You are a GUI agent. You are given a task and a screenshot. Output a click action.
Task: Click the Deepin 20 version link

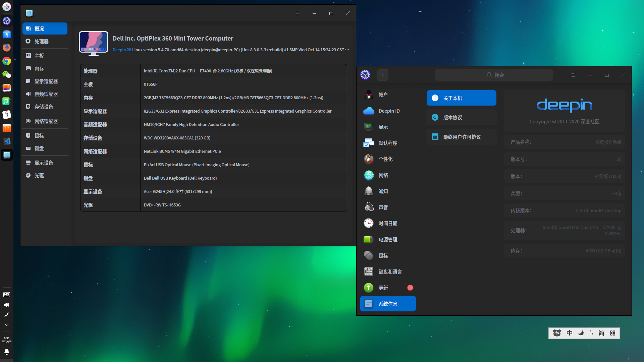pos(122,50)
